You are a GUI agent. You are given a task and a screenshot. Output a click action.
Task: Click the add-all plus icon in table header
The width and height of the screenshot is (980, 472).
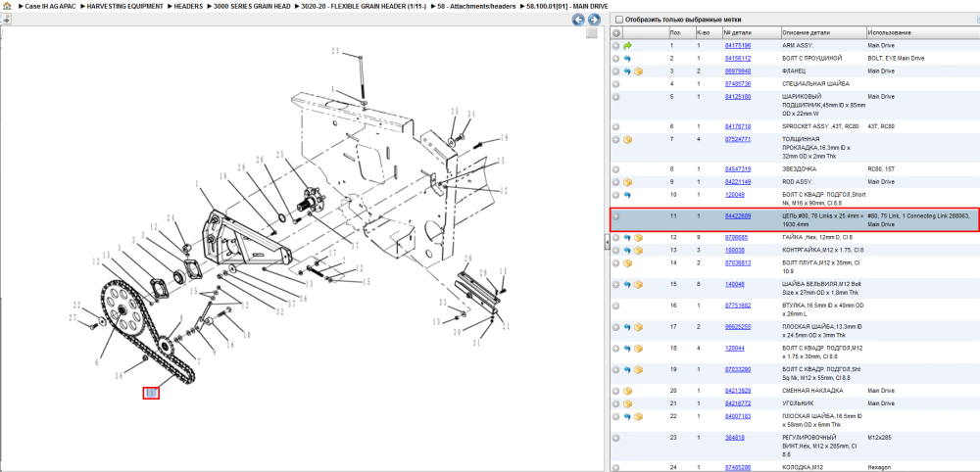click(616, 32)
